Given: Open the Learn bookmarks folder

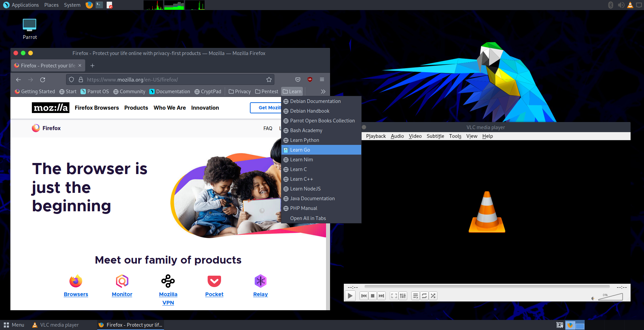Looking at the screenshot, I should (x=292, y=91).
